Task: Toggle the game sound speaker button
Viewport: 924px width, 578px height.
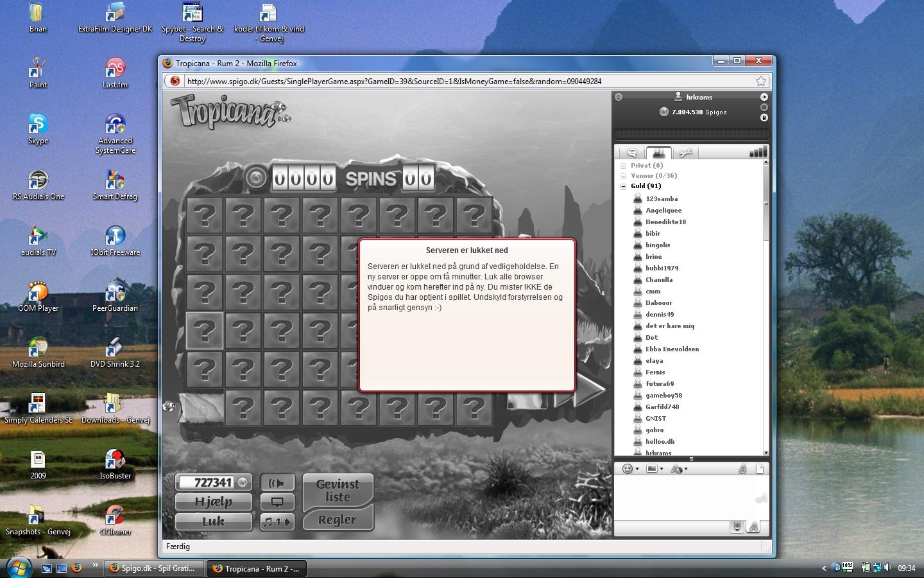Action: point(277,483)
